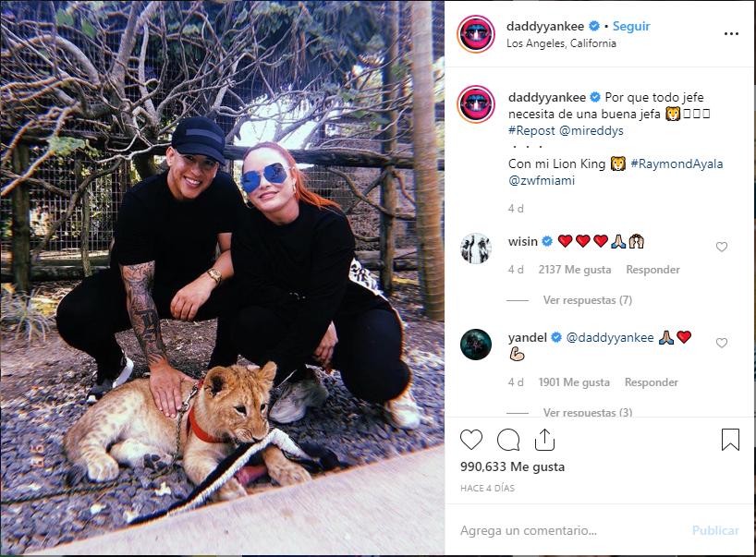Like wisin's comment with the small heart
This screenshot has width=756, height=557.
(721, 248)
